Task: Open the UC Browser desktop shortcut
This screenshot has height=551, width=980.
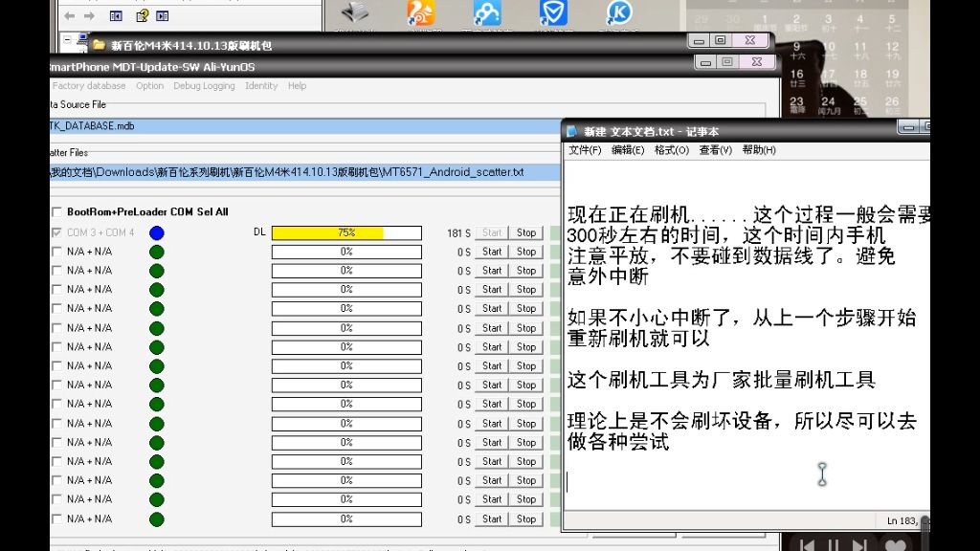Action: tap(421, 13)
